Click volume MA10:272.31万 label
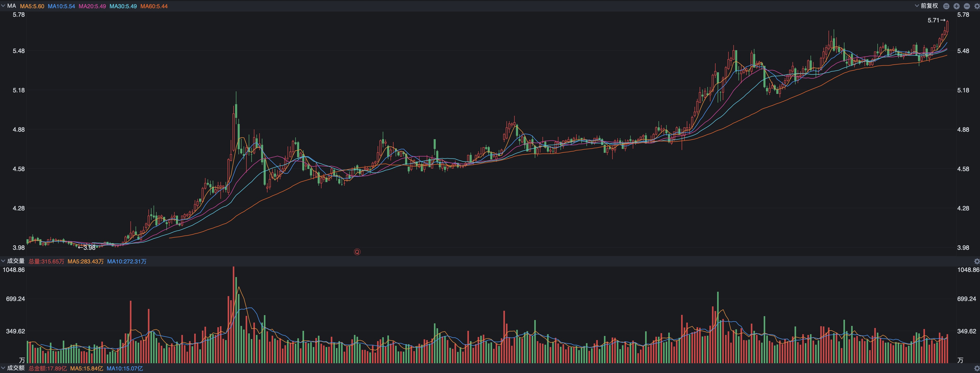Image resolution: width=980 pixels, height=373 pixels. click(x=127, y=261)
